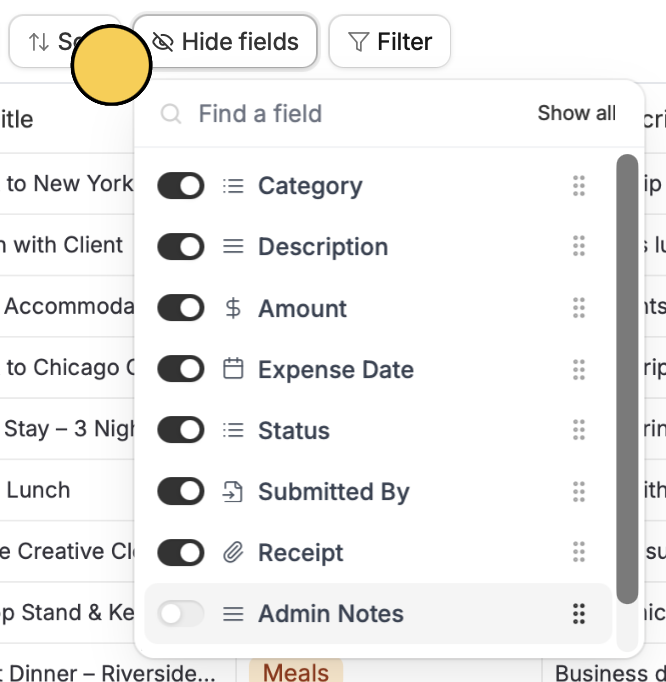
Task: Enable the Admin Notes field toggle
Action: (x=181, y=614)
